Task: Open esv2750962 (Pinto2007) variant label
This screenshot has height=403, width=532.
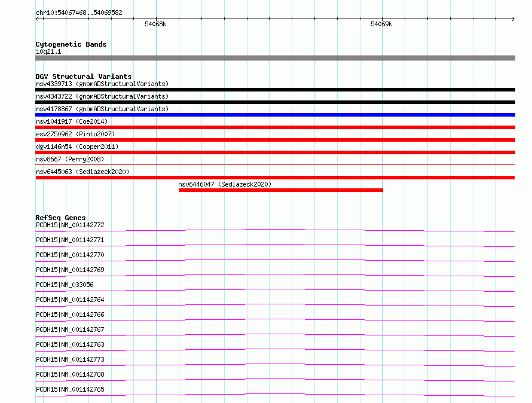Action: [75, 134]
